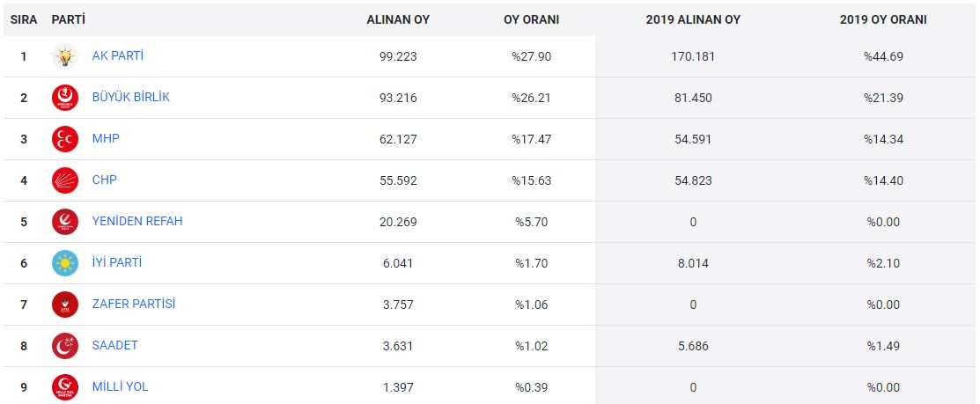Click the MHP three crescents logo

[65, 139]
